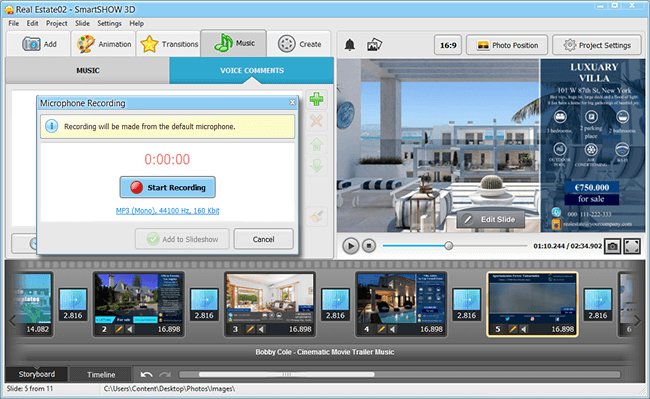This screenshot has width=650, height=399.
Task: Click the move up arrow icon
Action: (x=316, y=144)
